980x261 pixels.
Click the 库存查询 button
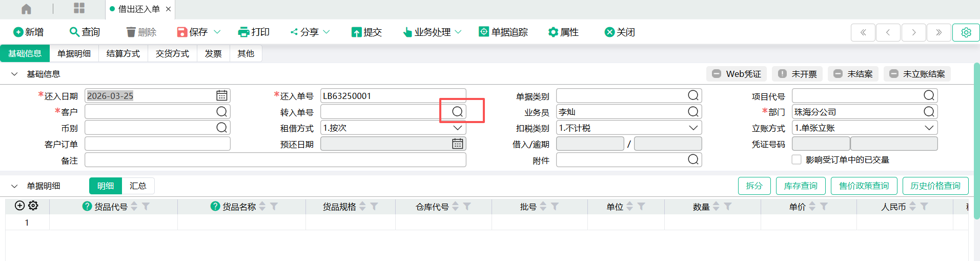click(x=801, y=186)
